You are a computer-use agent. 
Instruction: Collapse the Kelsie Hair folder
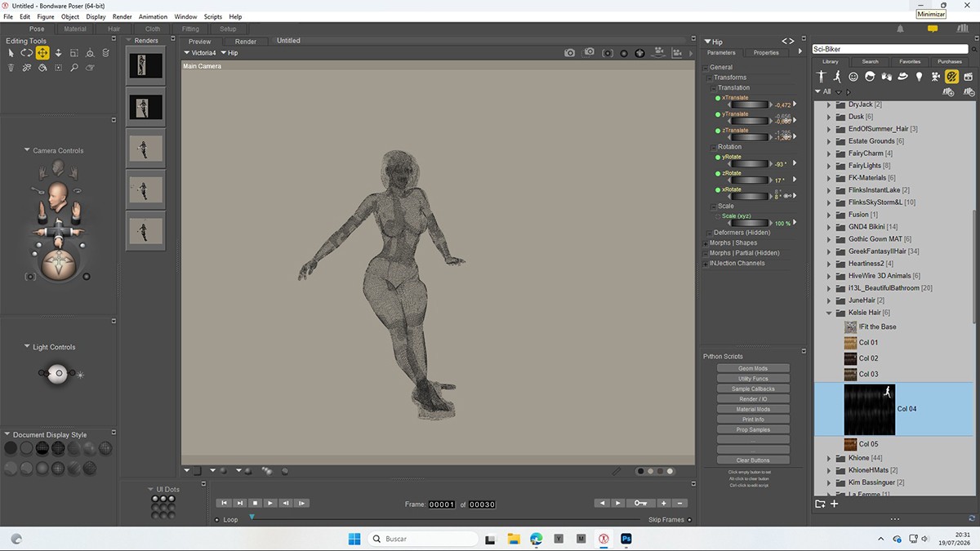pos(829,313)
